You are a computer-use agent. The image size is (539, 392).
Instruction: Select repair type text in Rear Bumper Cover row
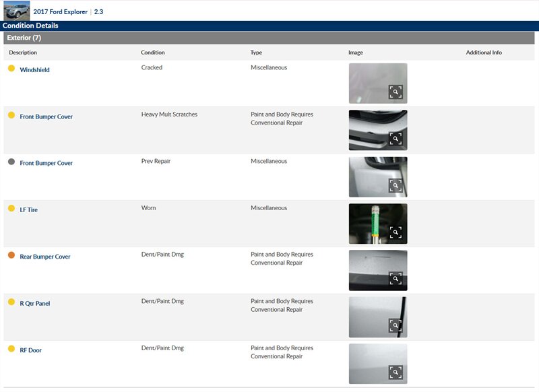click(282, 259)
